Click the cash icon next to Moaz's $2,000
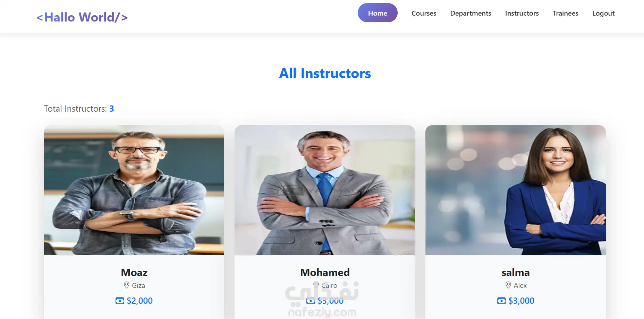 coord(120,301)
